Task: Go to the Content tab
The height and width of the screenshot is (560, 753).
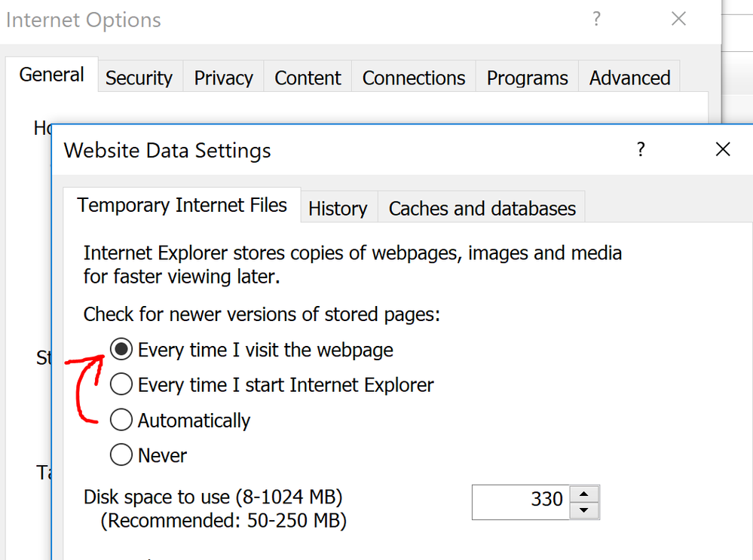Action: (308, 78)
